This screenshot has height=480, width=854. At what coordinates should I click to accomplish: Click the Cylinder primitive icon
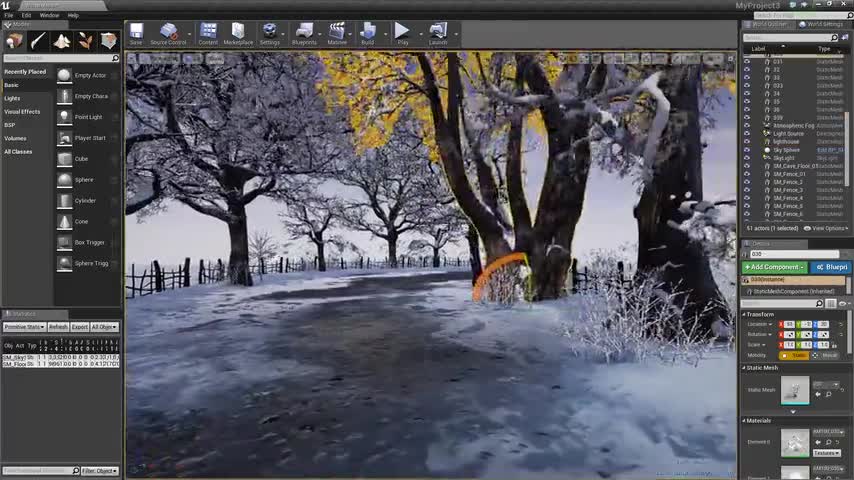(64, 201)
